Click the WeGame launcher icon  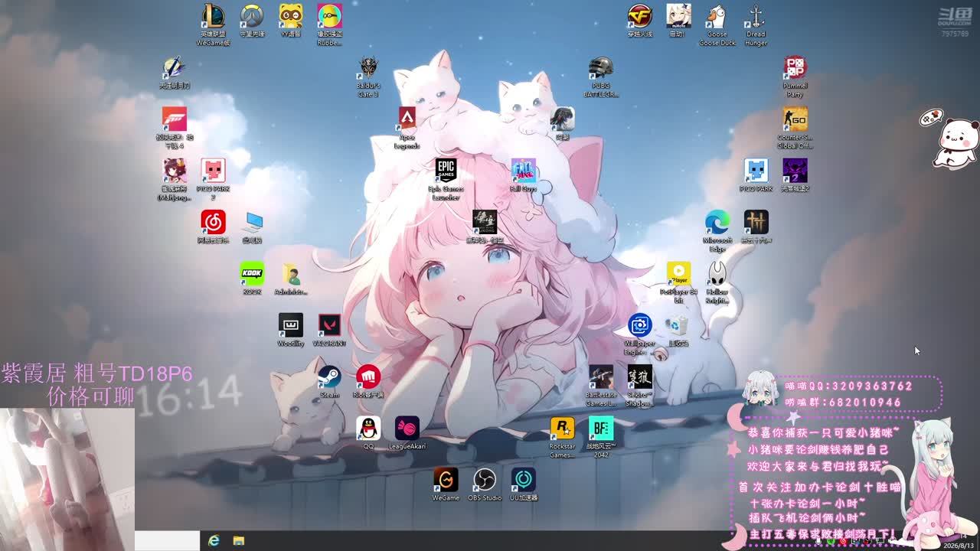(x=446, y=479)
